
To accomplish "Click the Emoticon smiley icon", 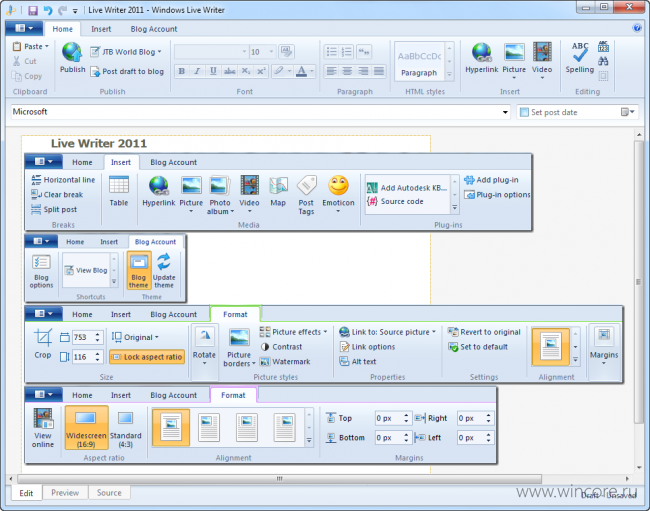I will tap(339, 185).
